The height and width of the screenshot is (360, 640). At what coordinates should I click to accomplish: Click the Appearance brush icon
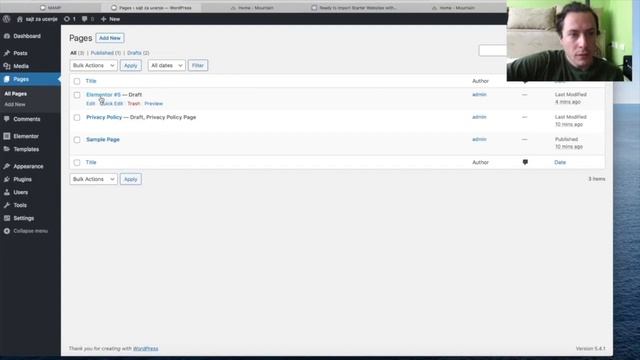(x=7, y=167)
